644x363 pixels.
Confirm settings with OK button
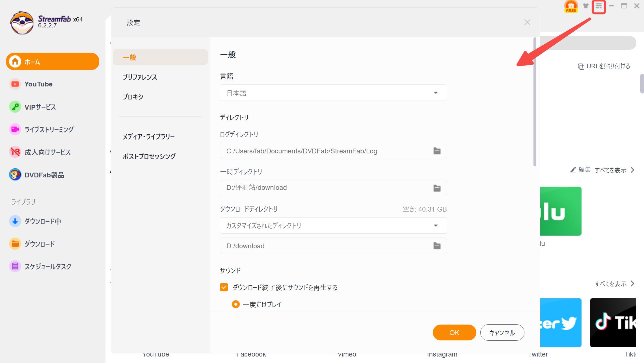point(454,332)
